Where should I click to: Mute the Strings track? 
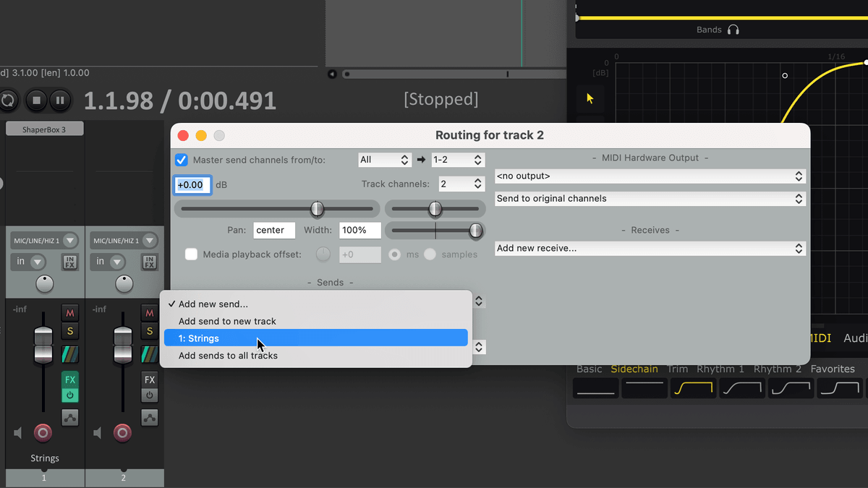(70, 313)
